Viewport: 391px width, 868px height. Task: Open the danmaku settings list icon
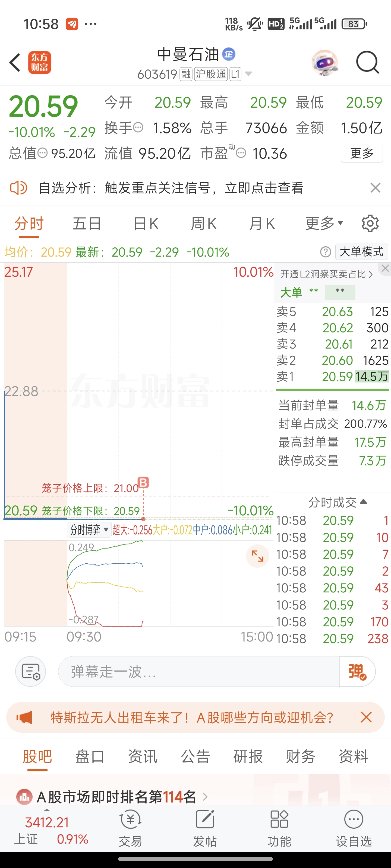(31, 672)
